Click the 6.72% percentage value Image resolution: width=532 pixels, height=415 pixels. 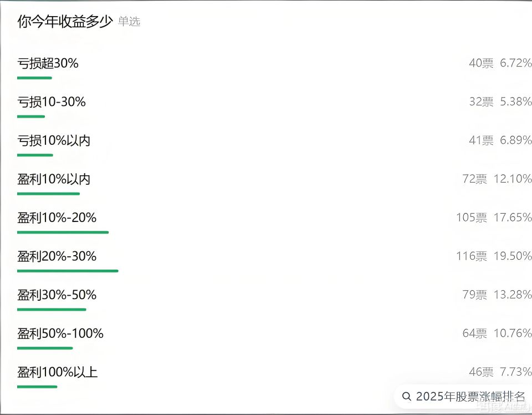tap(515, 63)
